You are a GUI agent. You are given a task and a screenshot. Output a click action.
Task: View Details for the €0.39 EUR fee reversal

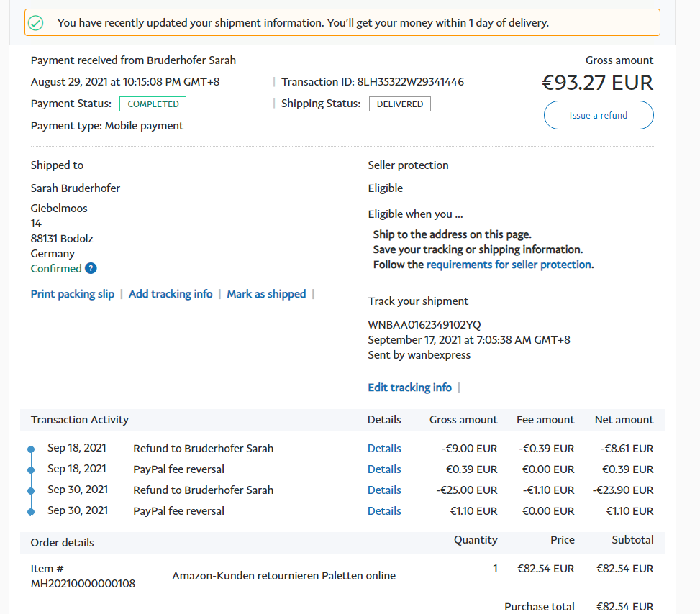click(384, 469)
